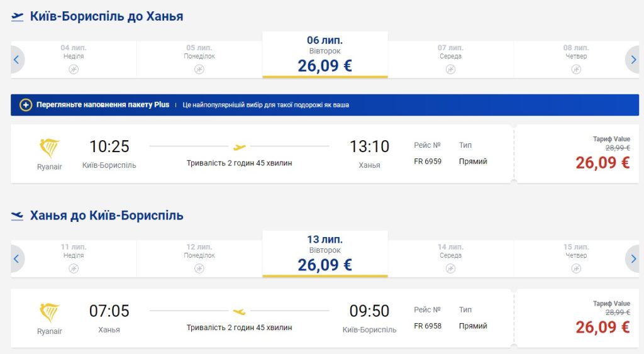Choose the 26,09 € Value fare for flight FR 6958
Viewport: 644px width, 354px height.
coord(602,326)
